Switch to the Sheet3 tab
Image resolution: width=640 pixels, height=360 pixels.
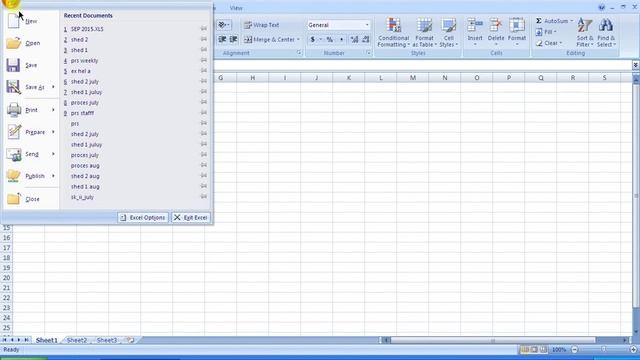(107, 340)
